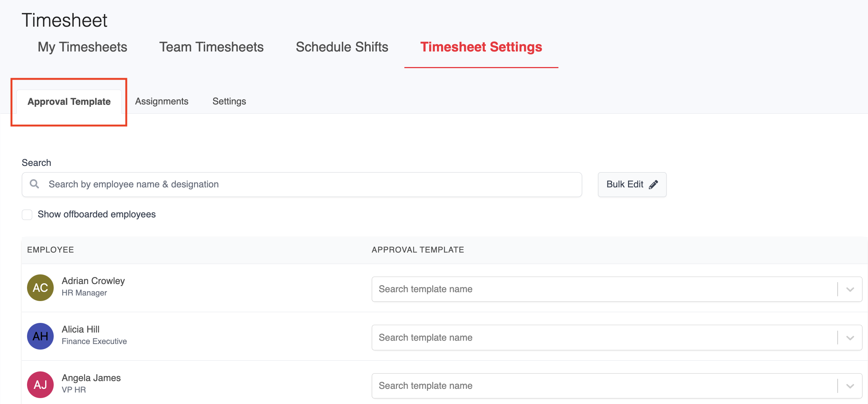Screen dimensions: 868x404
Task: Click the Angela James employee name
Action: coord(91,378)
